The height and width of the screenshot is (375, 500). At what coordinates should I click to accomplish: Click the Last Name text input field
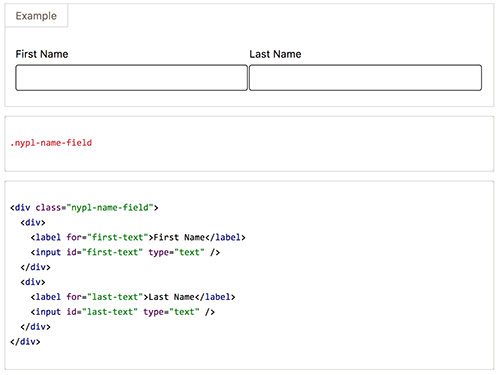[365, 78]
